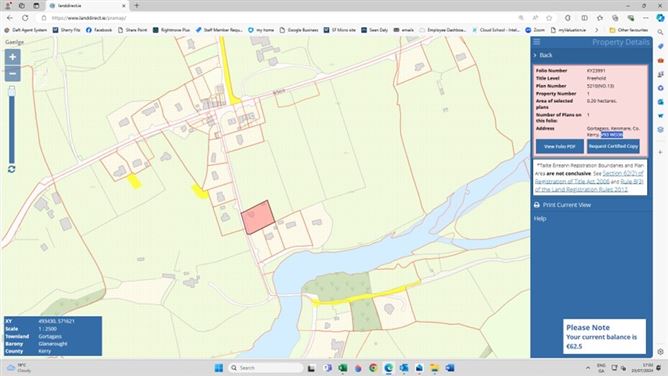The height and width of the screenshot is (376, 668).
Task: Reset the map view with refresh icon
Action: tap(12, 169)
